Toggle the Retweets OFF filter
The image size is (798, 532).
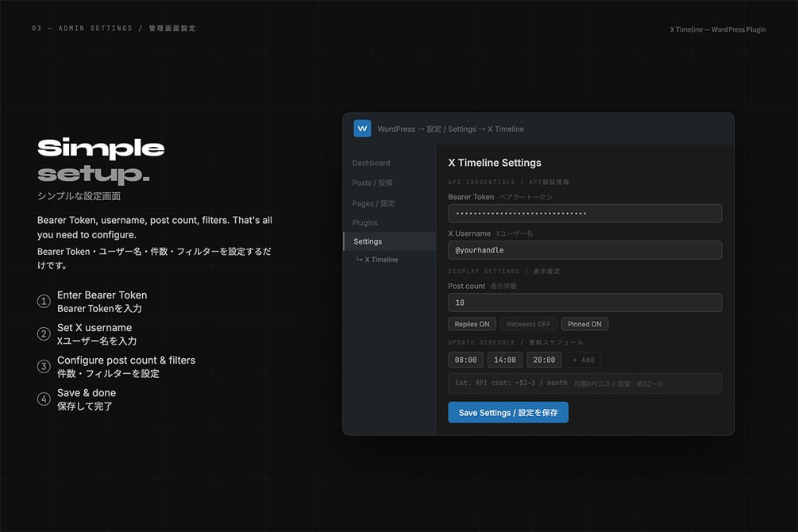click(x=528, y=324)
